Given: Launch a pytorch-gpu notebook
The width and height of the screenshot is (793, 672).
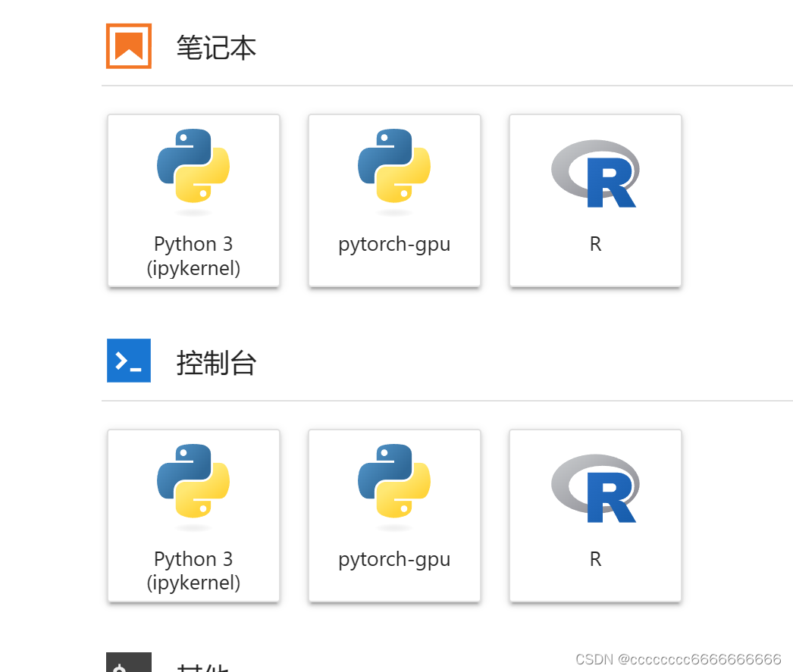Looking at the screenshot, I should [x=394, y=201].
